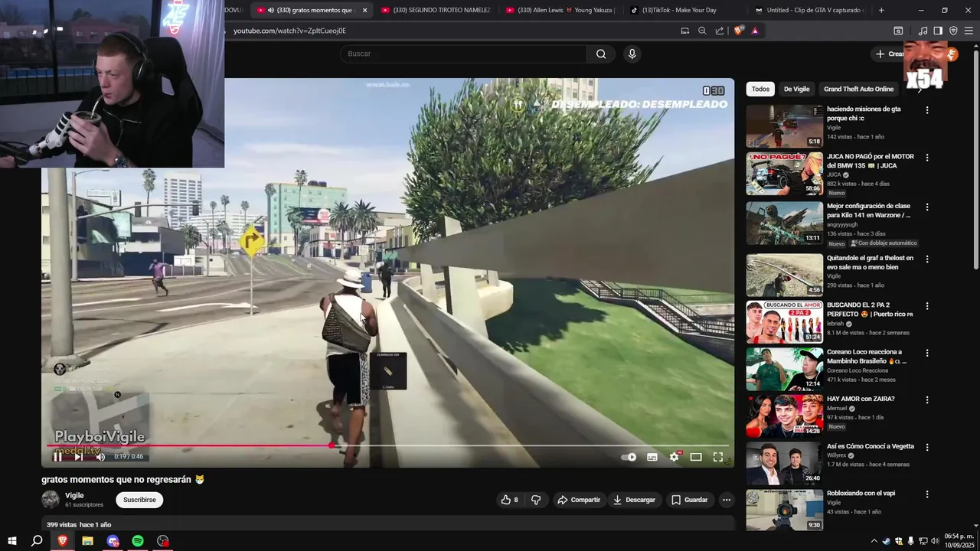Open 'Quitandole el graf a thelost' thumbnail
980x551 pixels.
[x=785, y=275]
